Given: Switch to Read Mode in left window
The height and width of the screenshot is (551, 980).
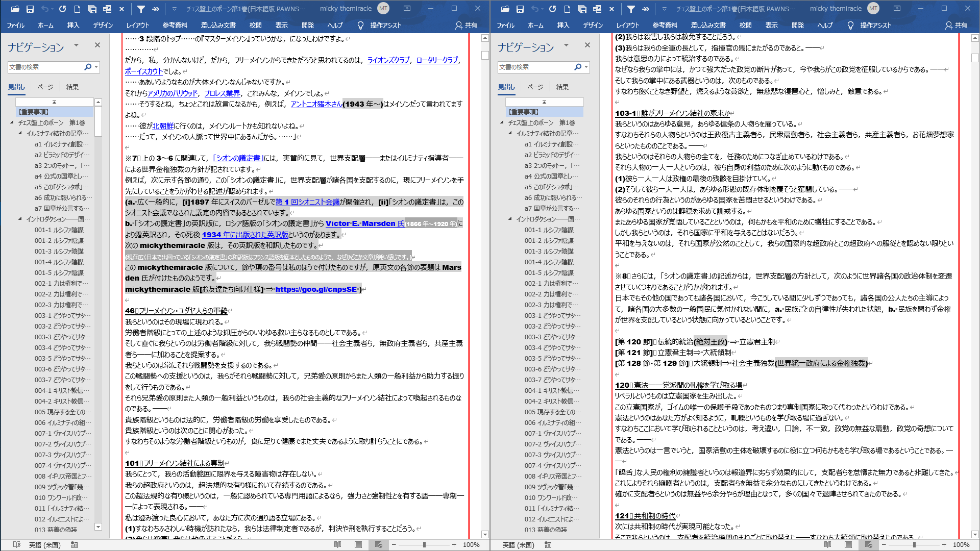Looking at the screenshot, I should (x=338, y=545).
